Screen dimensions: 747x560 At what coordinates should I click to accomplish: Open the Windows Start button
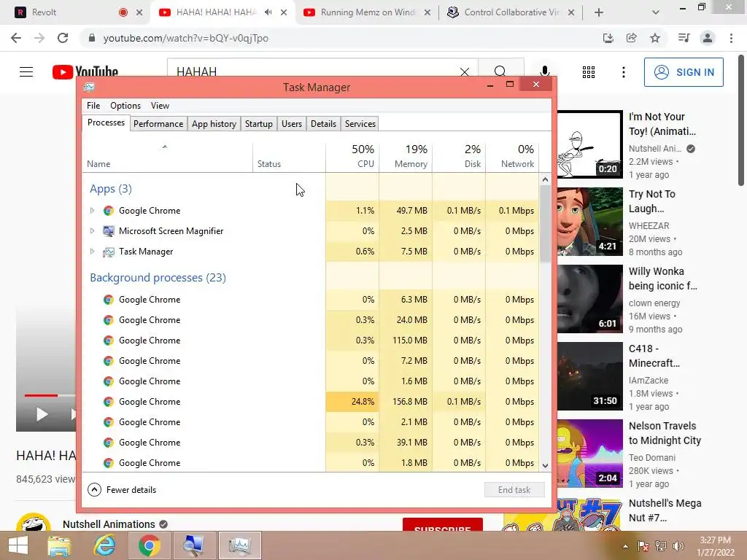pyautogui.click(x=18, y=545)
